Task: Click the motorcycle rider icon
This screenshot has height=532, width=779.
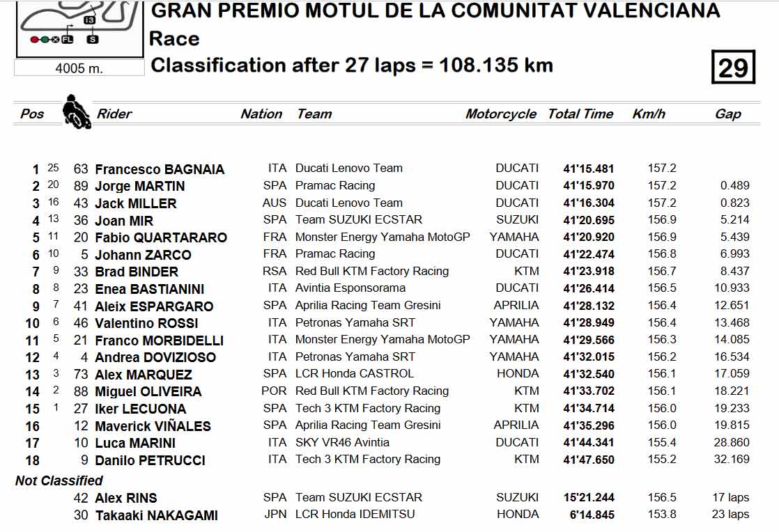Action: [x=77, y=111]
